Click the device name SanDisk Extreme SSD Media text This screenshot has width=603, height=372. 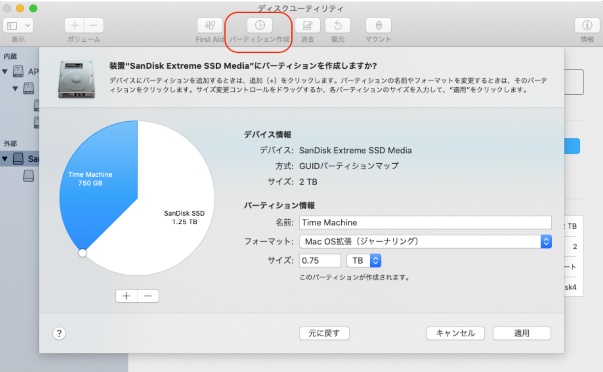tap(355, 150)
